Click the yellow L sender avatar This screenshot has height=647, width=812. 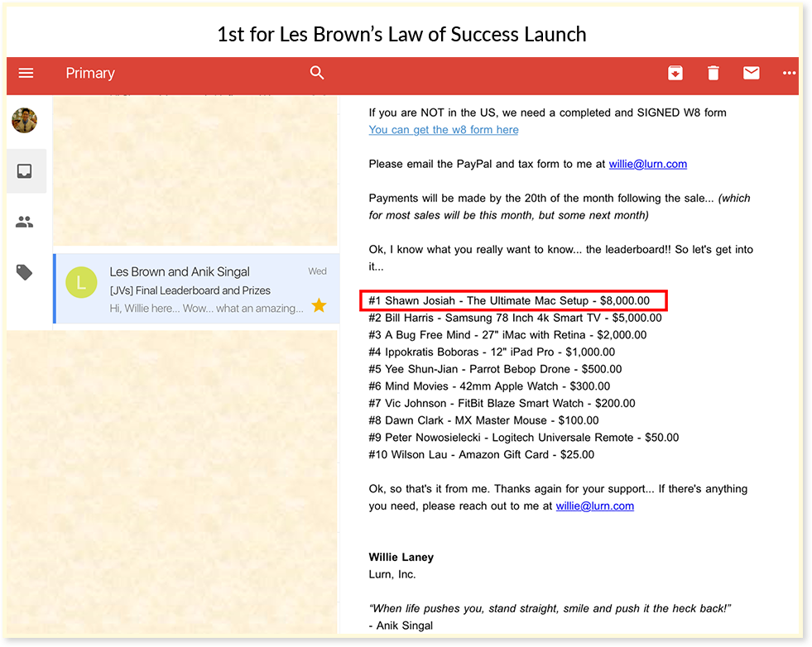pyautogui.click(x=81, y=282)
